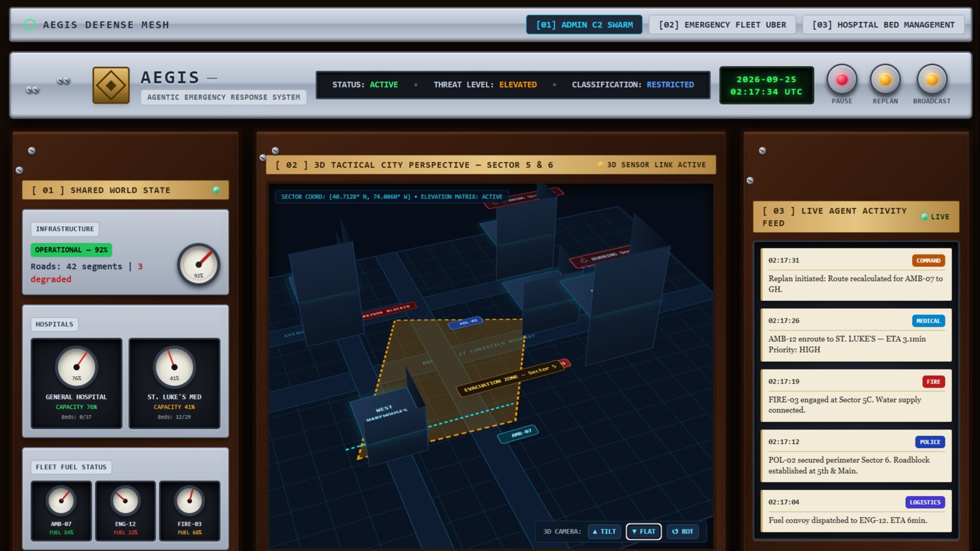Click St. Luke's Med capacity gauge
Viewport: 980px width, 551px height.
coord(174,367)
